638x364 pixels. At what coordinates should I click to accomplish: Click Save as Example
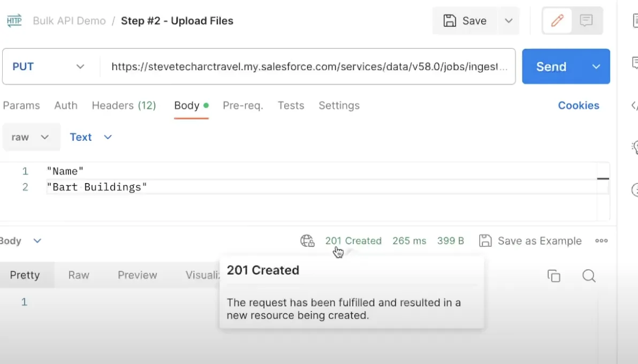pos(530,241)
